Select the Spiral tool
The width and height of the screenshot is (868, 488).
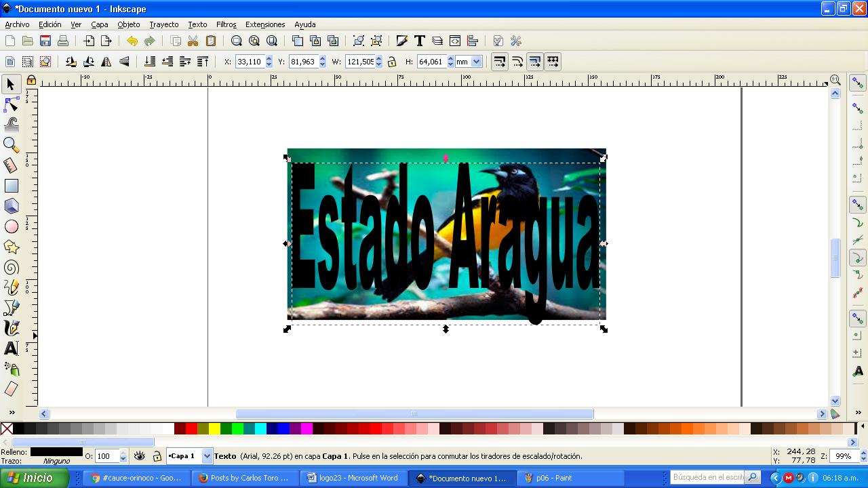[x=12, y=267]
